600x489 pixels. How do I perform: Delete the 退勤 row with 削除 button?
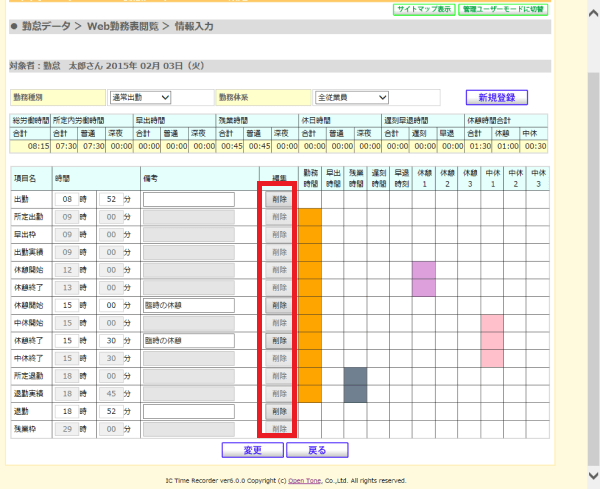(279, 411)
